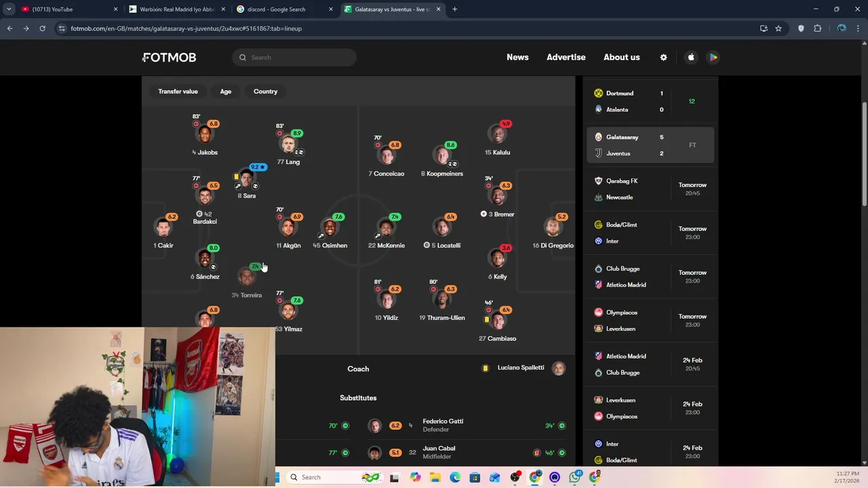Open Leverkusen vs Olympiacos 24 Feb match
Image resolution: width=868 pixels, height=488 pixels.
point(650,408)
